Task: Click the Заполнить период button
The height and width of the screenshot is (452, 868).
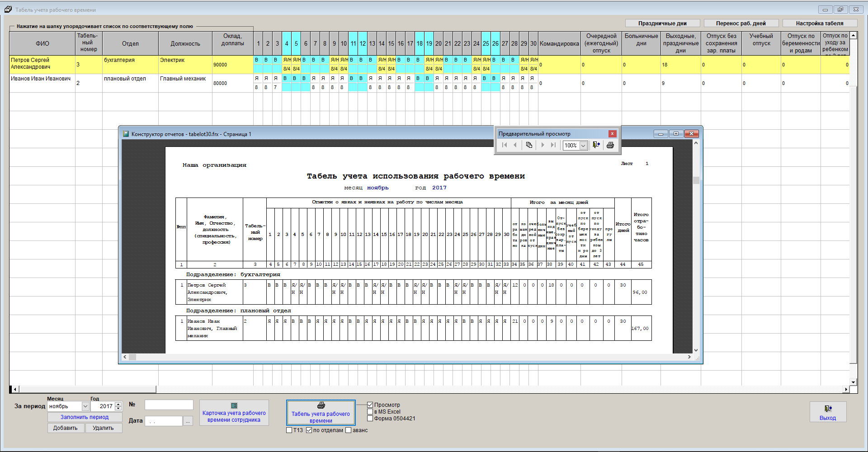Action: (85, 417)
